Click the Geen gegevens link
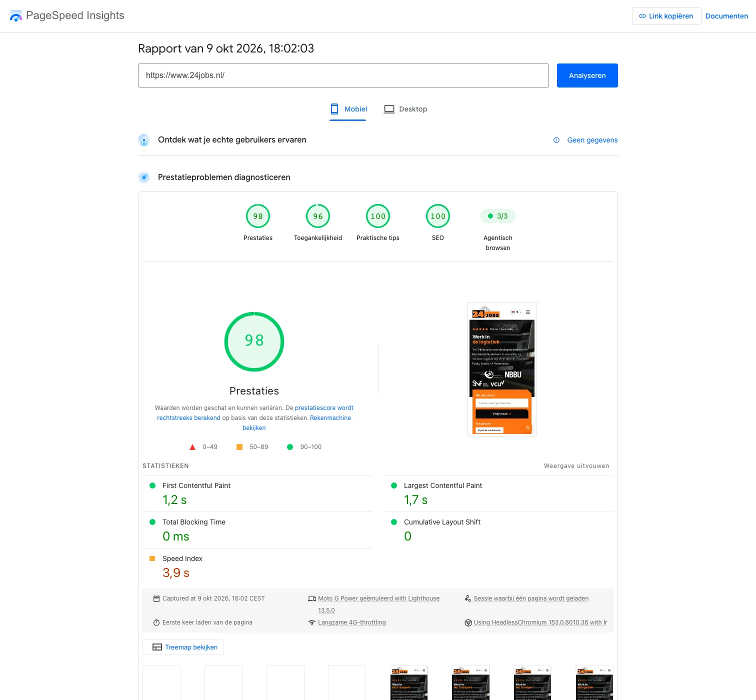 point(592,140)
